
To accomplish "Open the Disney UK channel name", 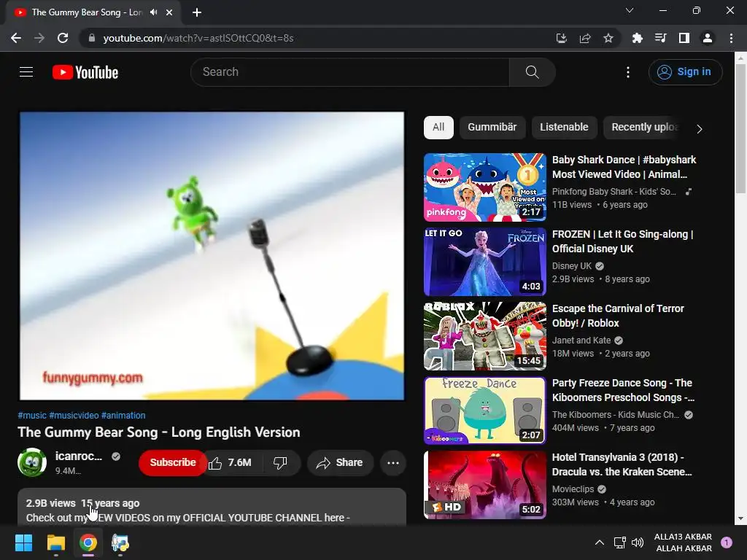I will pos(572,266).
